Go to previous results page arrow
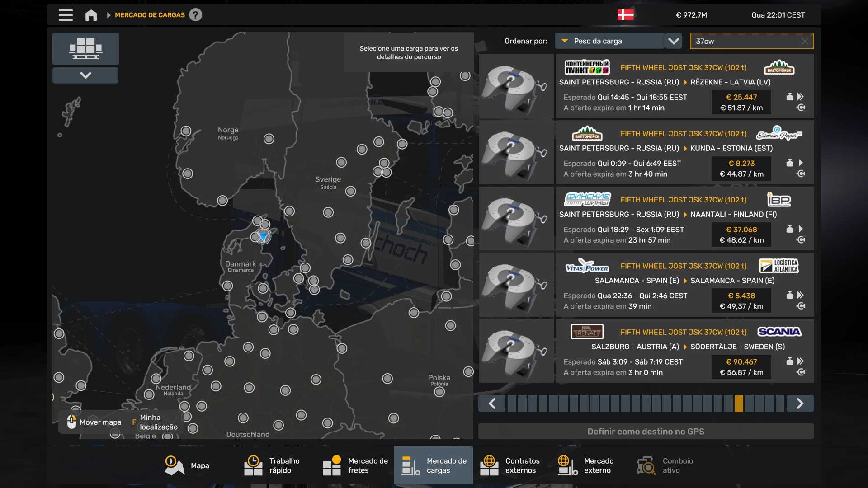 (492, 404)
